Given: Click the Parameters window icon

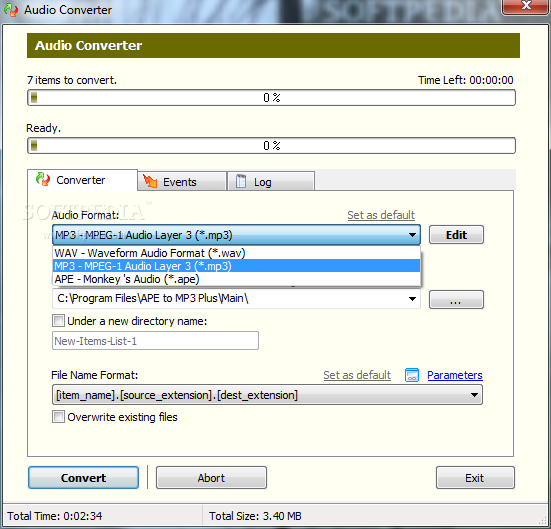Looking at the screenshot, I should 411,375.
